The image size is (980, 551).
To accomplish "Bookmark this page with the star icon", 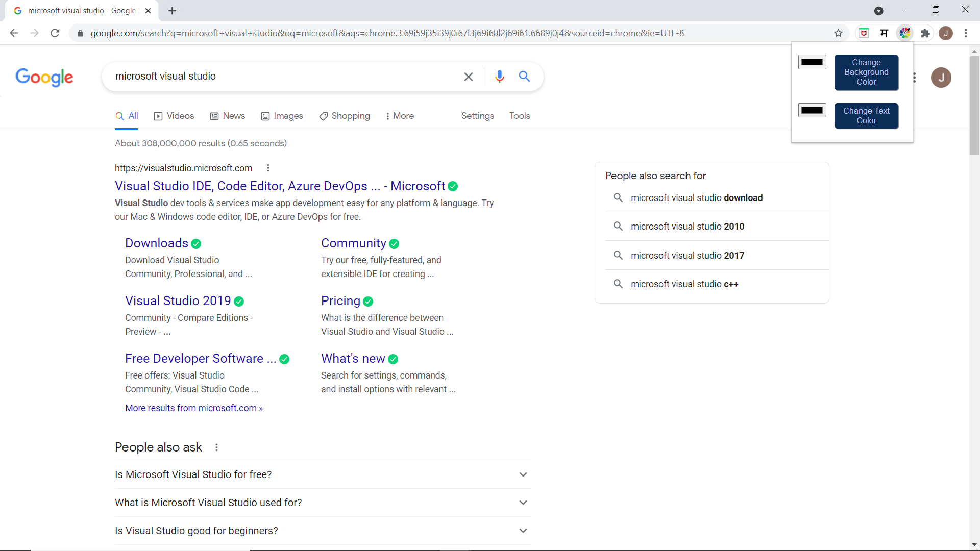I will pyautogui.click(x=838, y=33).
